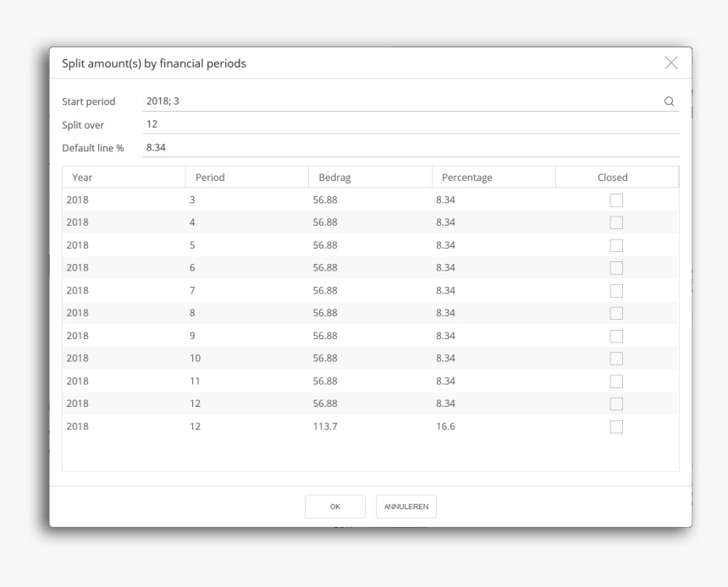Tick Closed checkbox for period 5
The image size is (728, 587).
[616, 245]
